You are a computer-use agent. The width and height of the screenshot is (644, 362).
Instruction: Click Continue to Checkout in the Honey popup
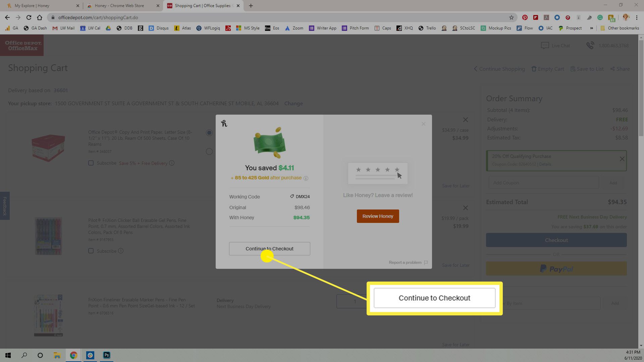click(x=269, y=249)
